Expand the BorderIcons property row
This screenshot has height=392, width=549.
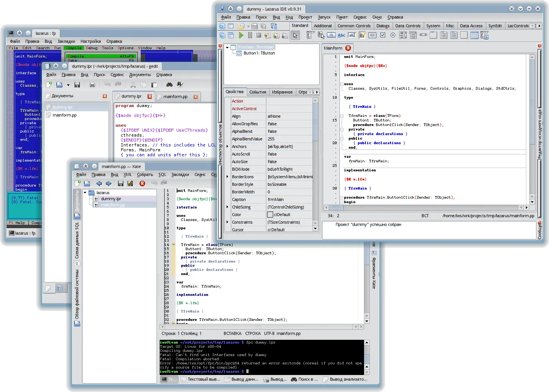[x=227, y=177]
